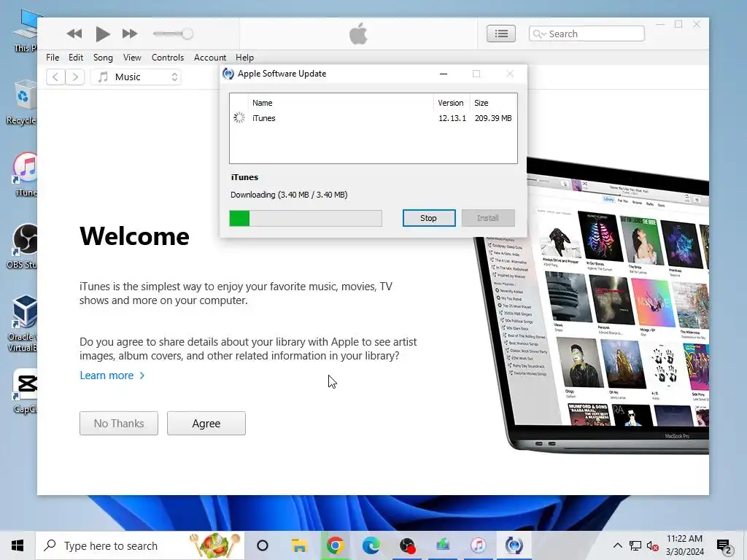Click the Apple logo in iTunes header
The width and height of the screenshot is (747, 560).
coord(358,34)
